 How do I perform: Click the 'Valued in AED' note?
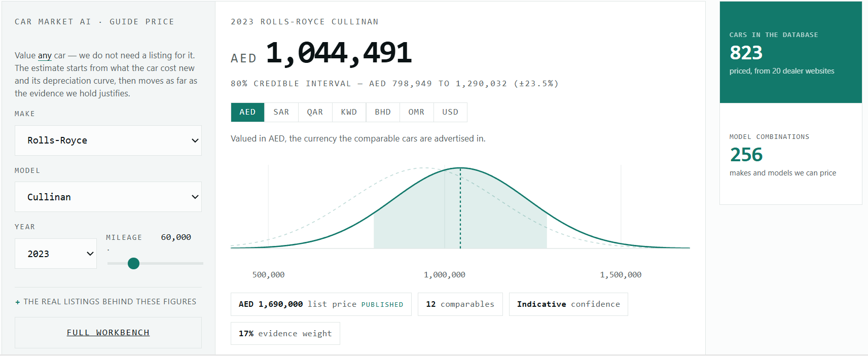[x=358, y=138]
